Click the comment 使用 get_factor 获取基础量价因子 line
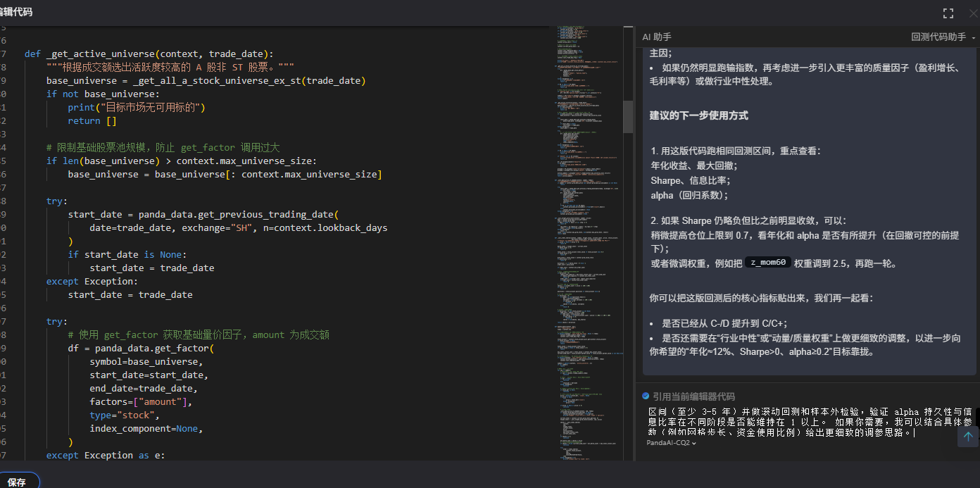Image resolution: width=980 pixels, height=488 pixels. pyautogui.click(x=199, y=334)
